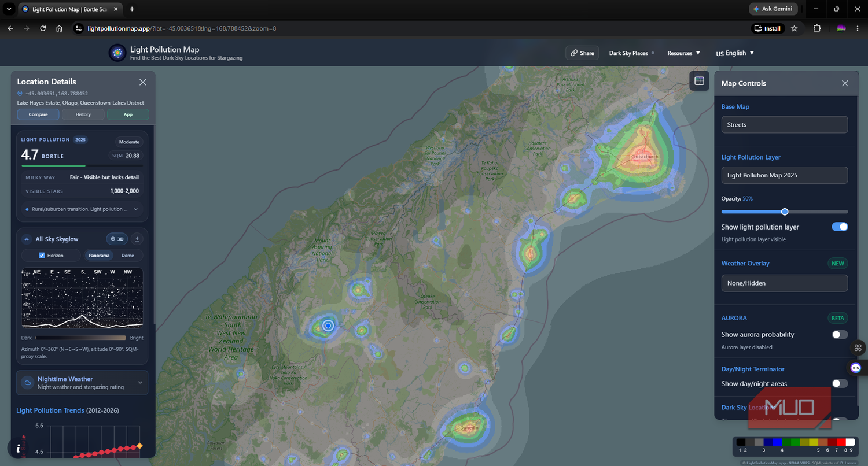
Task: Open the browser extensions puzzle icon
Action: [817, 28]
